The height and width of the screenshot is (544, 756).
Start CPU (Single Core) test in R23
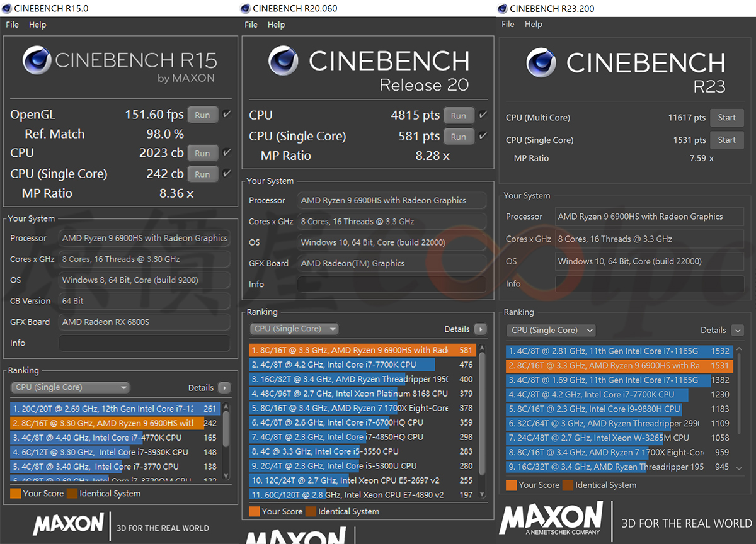(726, 140)
